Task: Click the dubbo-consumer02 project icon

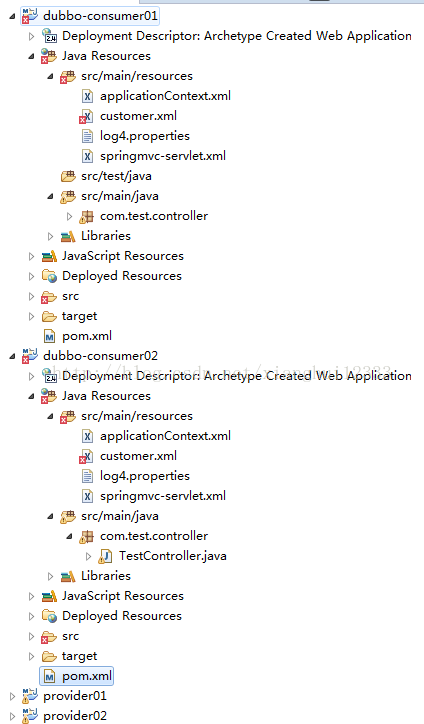Action: [30, 356]
